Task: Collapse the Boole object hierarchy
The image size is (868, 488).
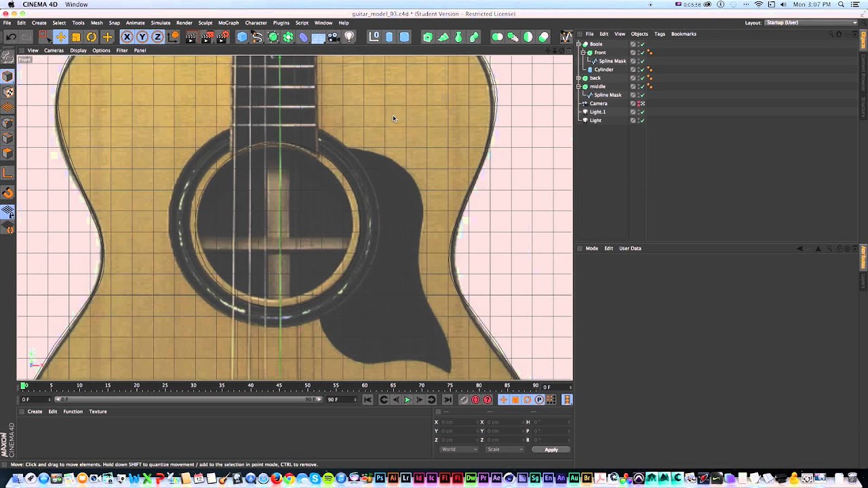Action: (579, 44)
